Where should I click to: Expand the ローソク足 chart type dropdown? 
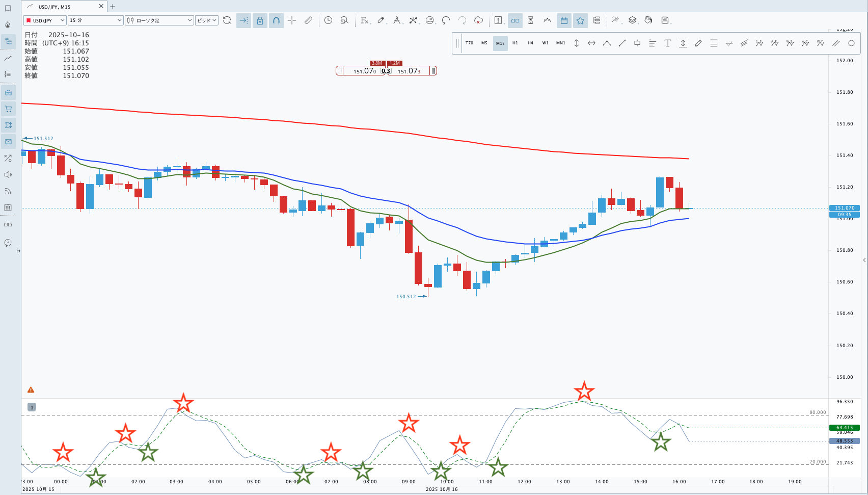[x=159, y=20]
